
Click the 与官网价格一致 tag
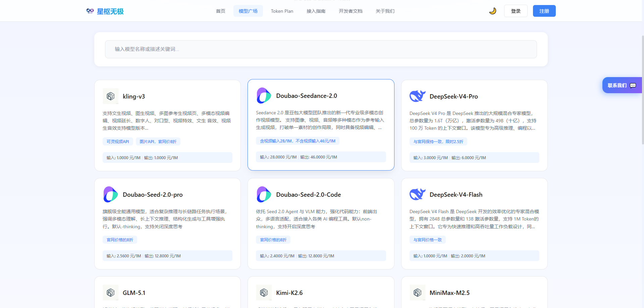(428, 240)
